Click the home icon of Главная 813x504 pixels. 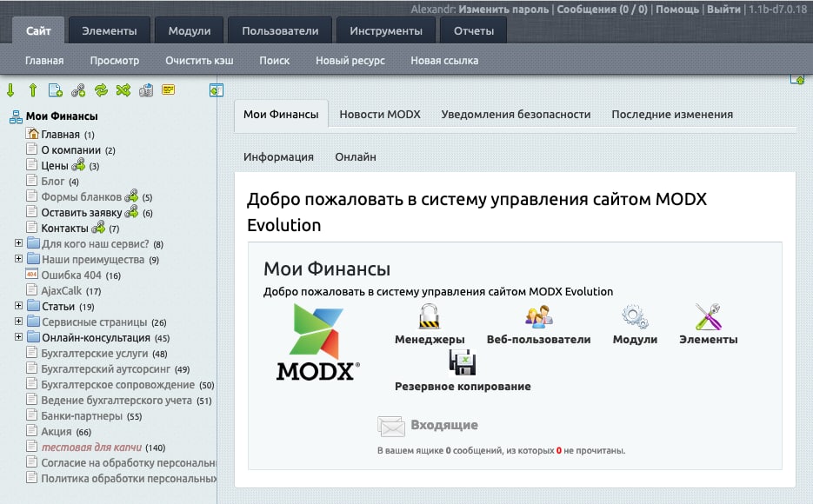point(33,134)
